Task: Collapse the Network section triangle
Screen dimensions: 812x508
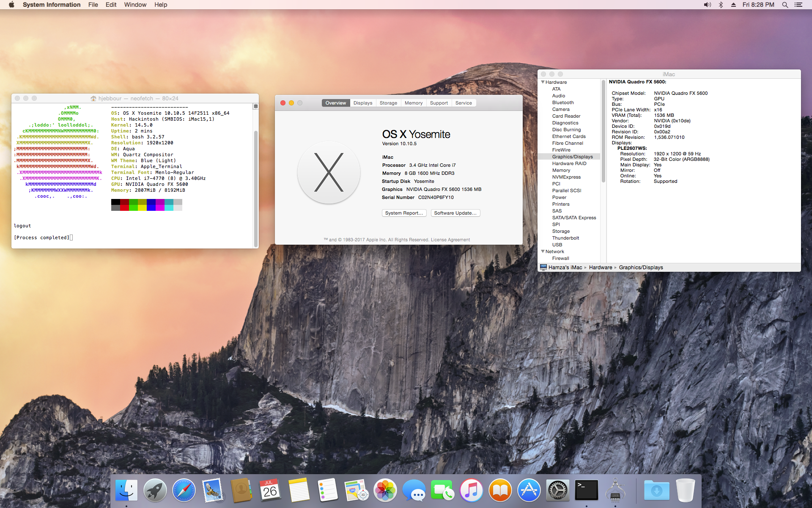Action: [x=543, y=251]
